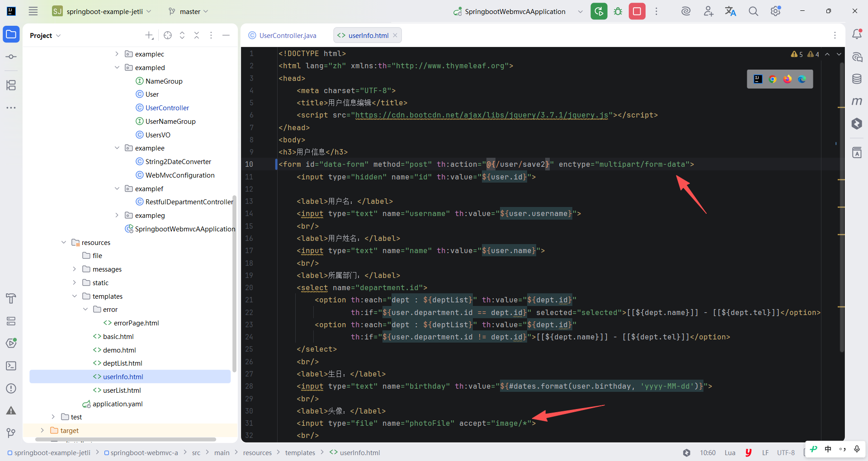Open the master branch dropdown

click(188, 11)
